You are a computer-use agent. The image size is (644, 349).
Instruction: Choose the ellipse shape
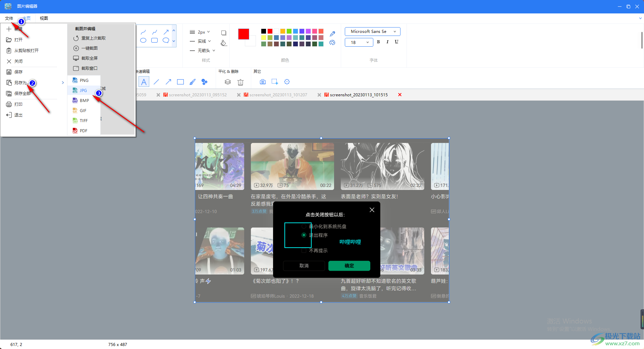(x=143, y=41)
